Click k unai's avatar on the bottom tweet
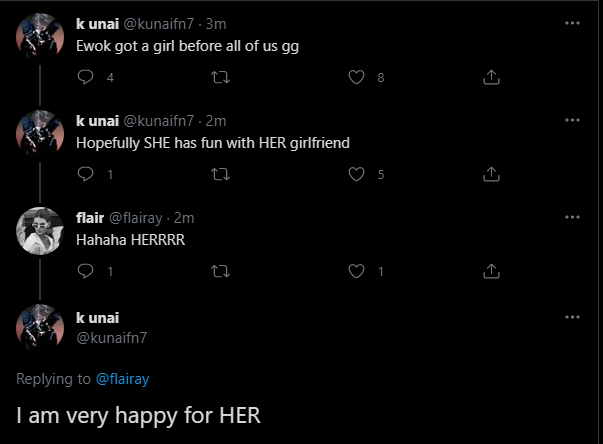The height and width of the screenshot is (444, 603). tap(41, 328)
